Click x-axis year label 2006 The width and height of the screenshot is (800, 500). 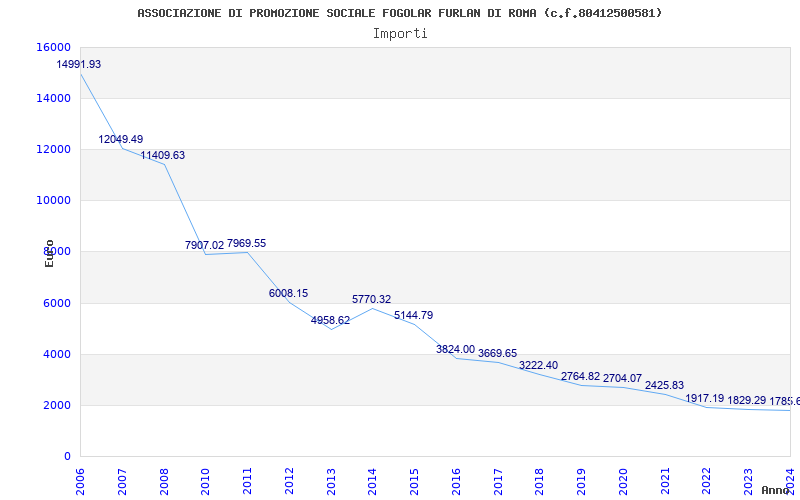pyautogui.click(x=80, y=482)
